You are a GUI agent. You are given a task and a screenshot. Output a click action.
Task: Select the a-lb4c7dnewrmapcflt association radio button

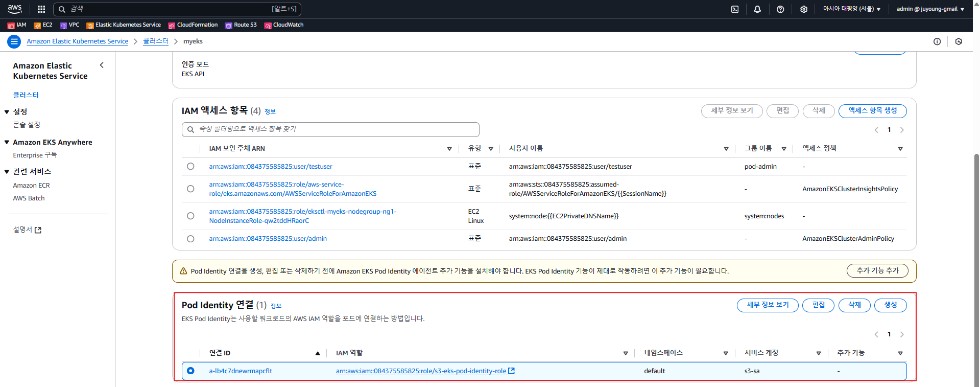[190, 371]
